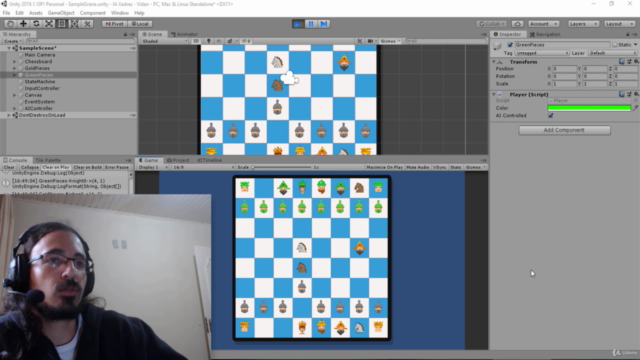The height and width of the screenshot is (360, 640).
Task: Click the Step frame button
Action: click(x=324, y=24)
